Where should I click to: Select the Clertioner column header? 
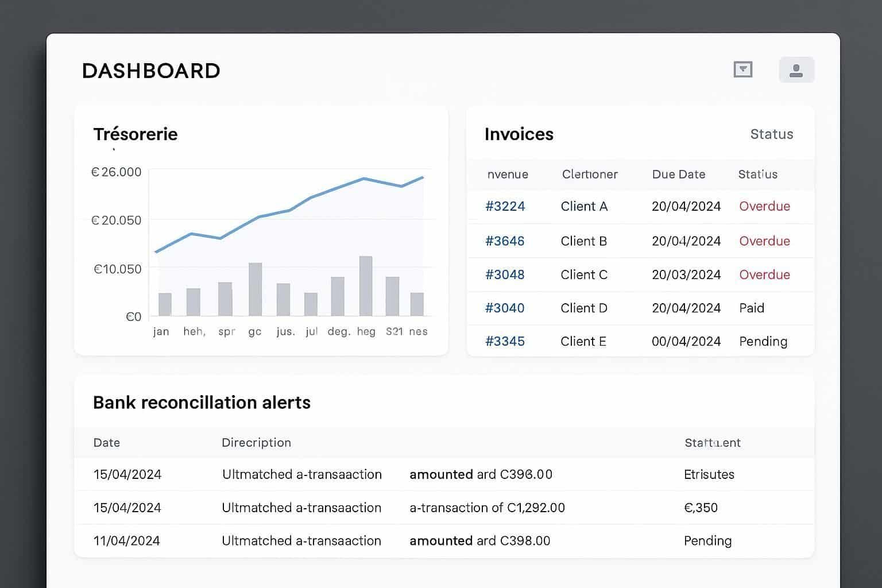click(x=590, y=174)
